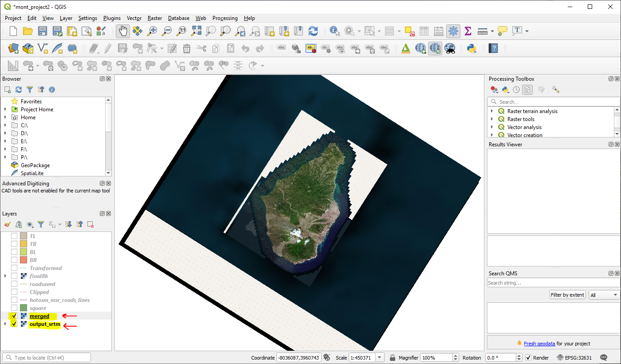Toggle the output_srtm layer visibility checkbox
The width and height of the screenshot is (621, 364).
tap(14, 324)
